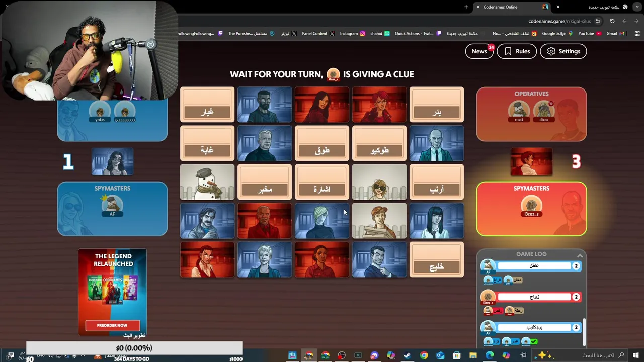The image size is (644, 362).
Task: Choose the اشارة word card
Action: coord(322,183)
